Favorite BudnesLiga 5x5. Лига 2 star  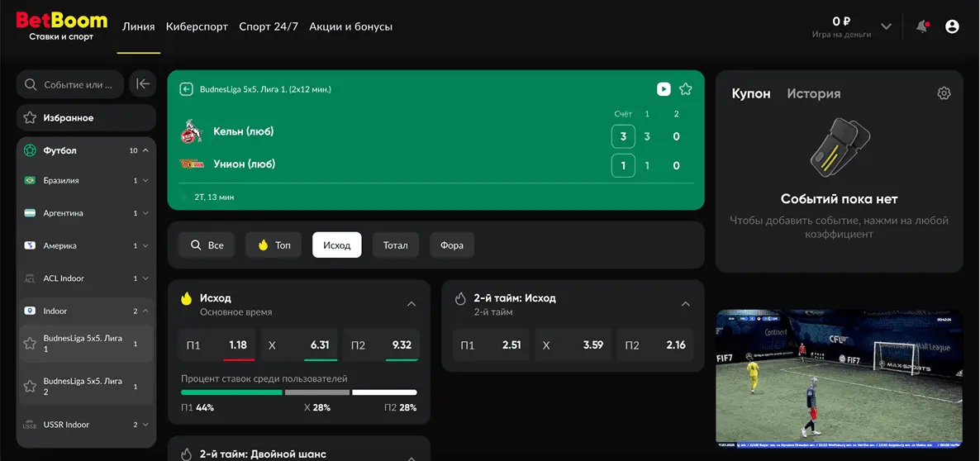[x=30, y=386]
